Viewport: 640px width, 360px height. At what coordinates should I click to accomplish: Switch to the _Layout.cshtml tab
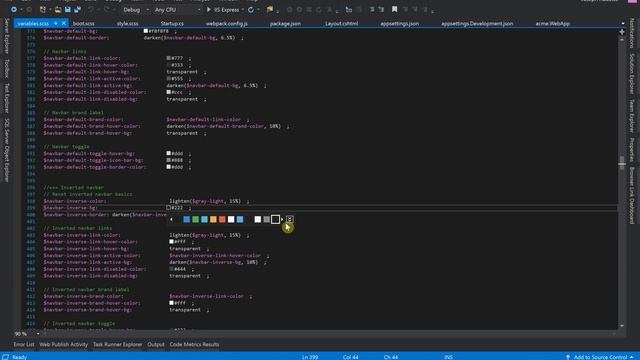tap(341, 24)
